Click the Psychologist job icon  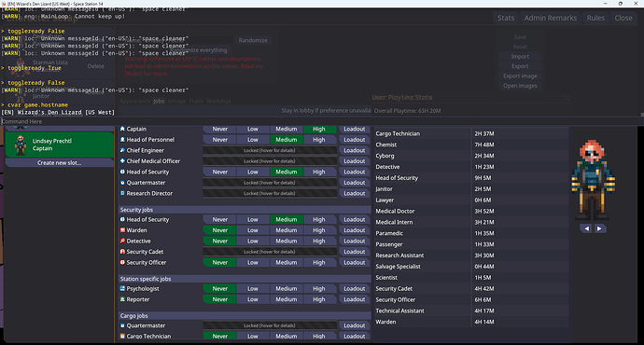(x=122, y=289)
